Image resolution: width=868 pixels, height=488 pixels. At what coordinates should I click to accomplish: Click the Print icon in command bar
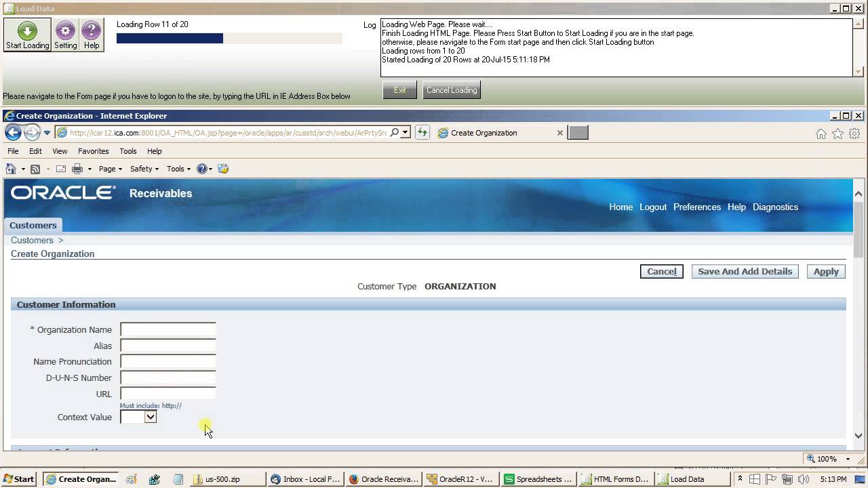point(77,169)
